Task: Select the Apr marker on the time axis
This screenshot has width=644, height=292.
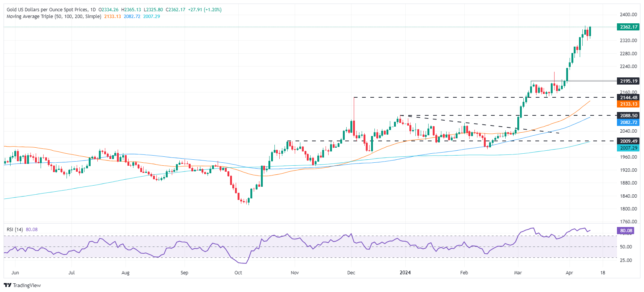Action: [x=569, y=273]
